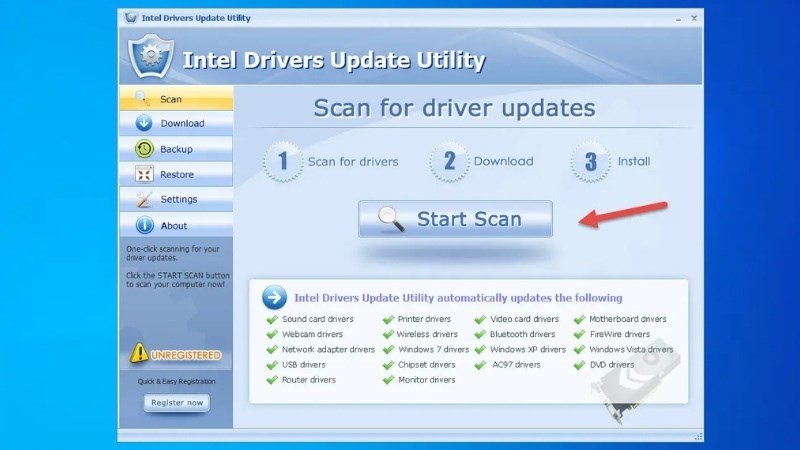Switch to the Backup tab
This screenshot has width=800, height=450.
point(177,149)
